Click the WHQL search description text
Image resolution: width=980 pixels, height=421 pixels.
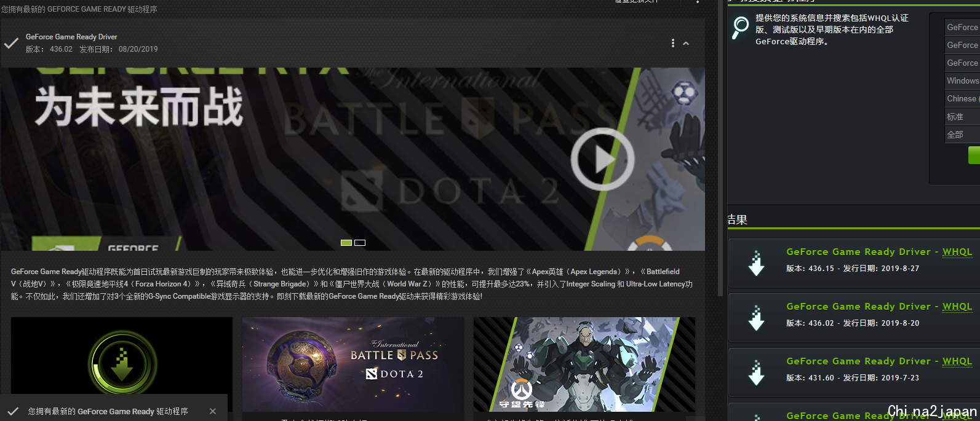tap(832, 30)
